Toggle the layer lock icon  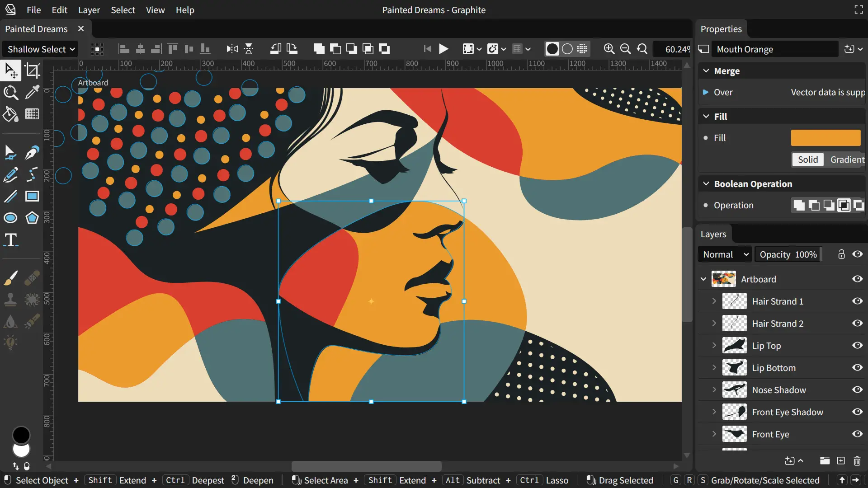(841, 254)
